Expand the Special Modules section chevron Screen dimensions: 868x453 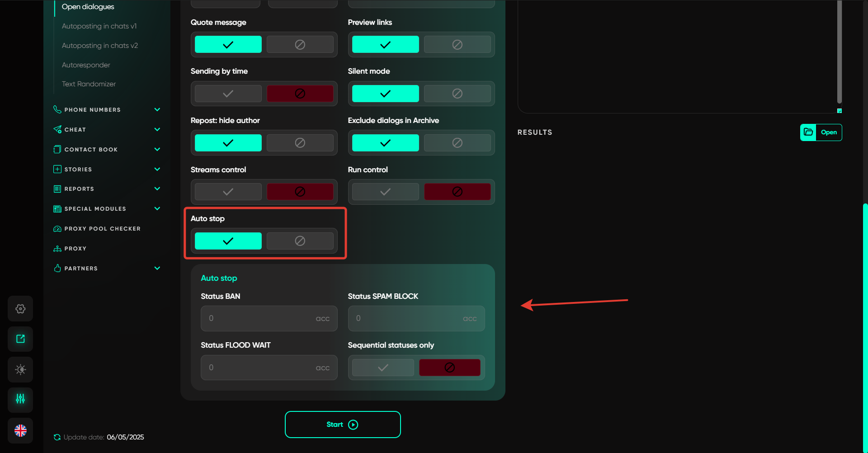point(157,209)
